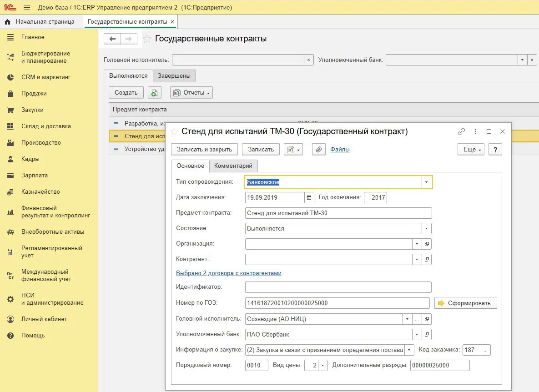
Task: Open the dialog's three-dot options menu
Action: pyautogui.click(x=475, y=131)
